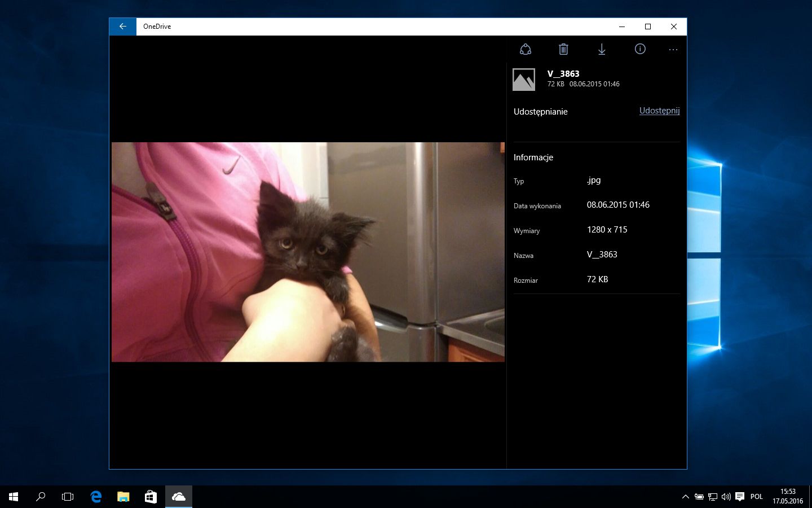Minimize the OneDrive window
This screenshot has height=508, width=812.
point(622,27)
